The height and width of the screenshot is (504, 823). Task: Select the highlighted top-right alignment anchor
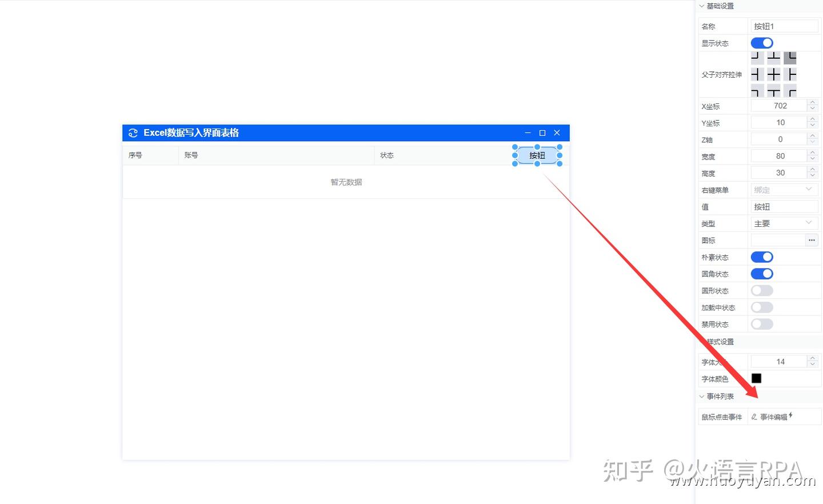[x=790, y=58]
